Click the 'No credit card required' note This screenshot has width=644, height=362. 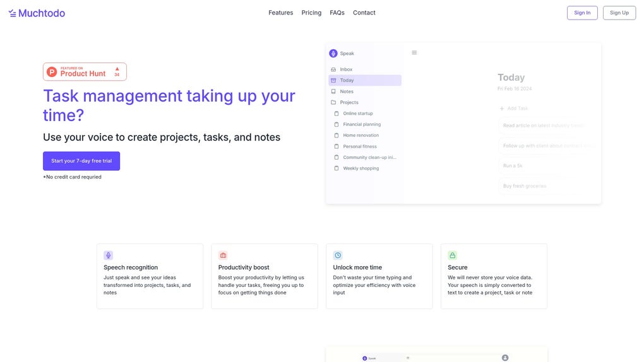pos(72,177)
